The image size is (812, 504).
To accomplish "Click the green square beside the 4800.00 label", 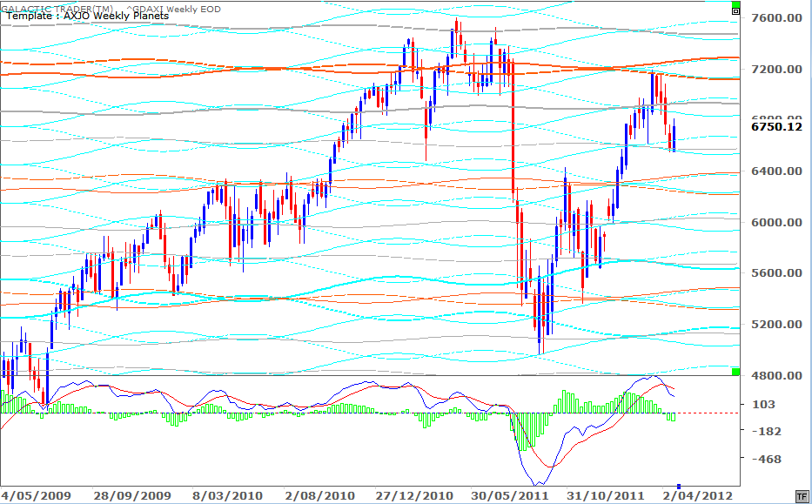I will (x=735, y=372).
